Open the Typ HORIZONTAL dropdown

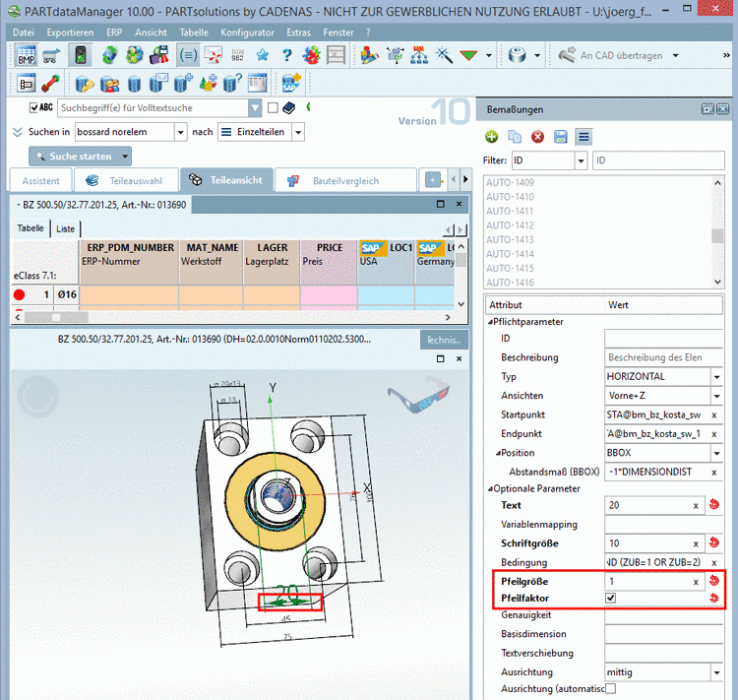(x=715, y=376)
